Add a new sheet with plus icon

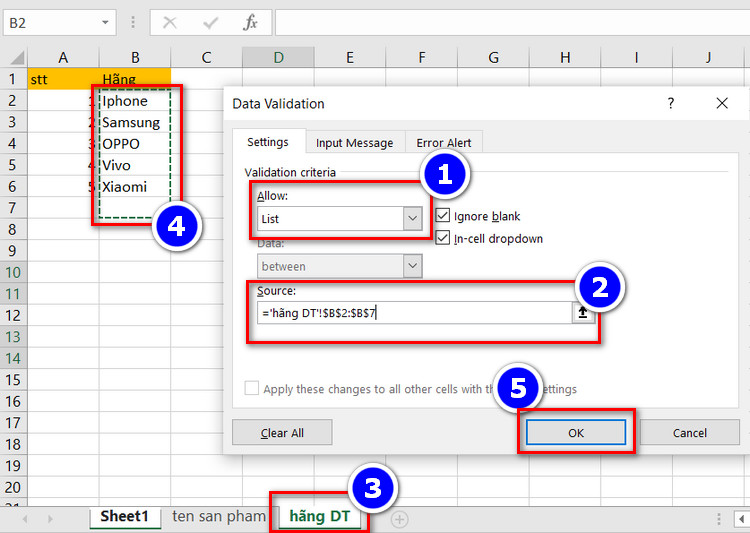pos(399,519)
